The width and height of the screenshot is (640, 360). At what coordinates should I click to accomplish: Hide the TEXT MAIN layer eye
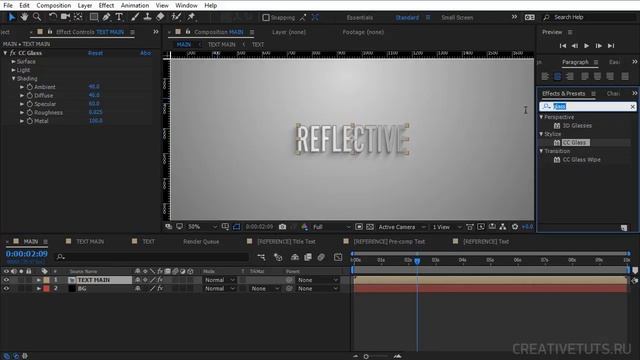pyautogui.click(x=6, y=280)
